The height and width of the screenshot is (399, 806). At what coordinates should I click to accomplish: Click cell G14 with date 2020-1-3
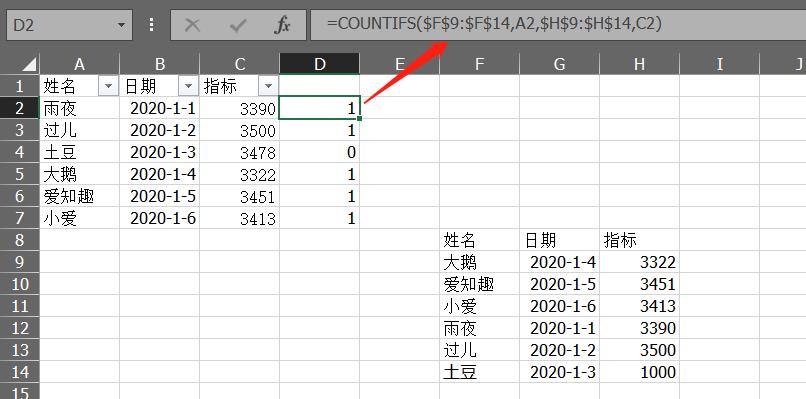pyautogui.click(x=559, y=372)
